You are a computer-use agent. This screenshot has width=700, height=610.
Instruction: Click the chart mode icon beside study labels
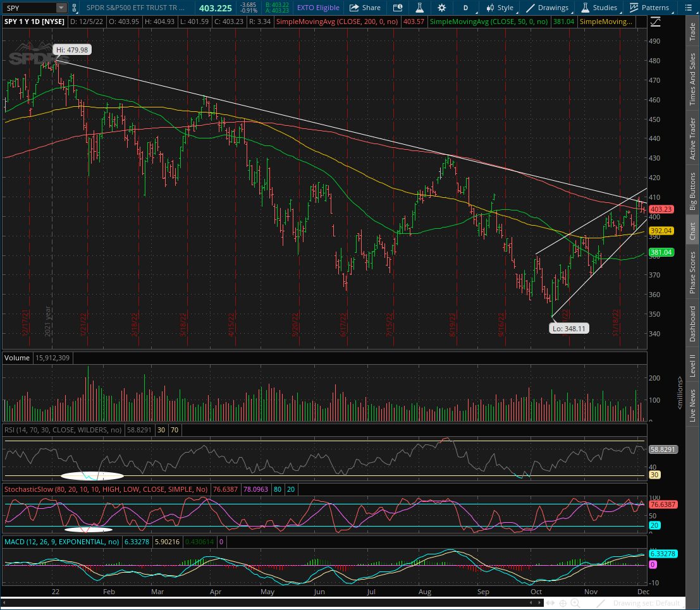[x=655, y=21]
